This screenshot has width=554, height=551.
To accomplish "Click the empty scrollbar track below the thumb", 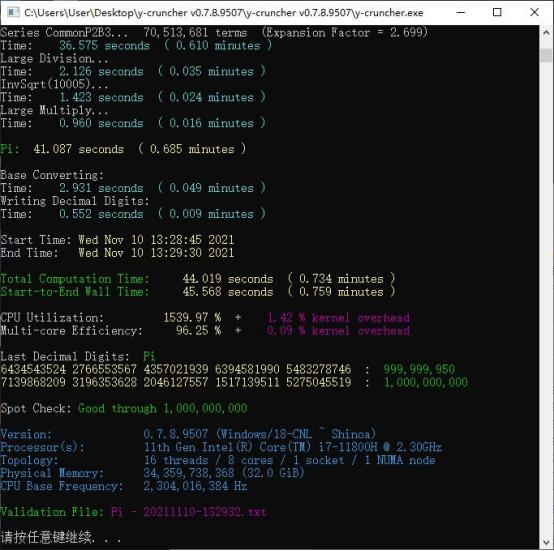I will pos(546,298).
